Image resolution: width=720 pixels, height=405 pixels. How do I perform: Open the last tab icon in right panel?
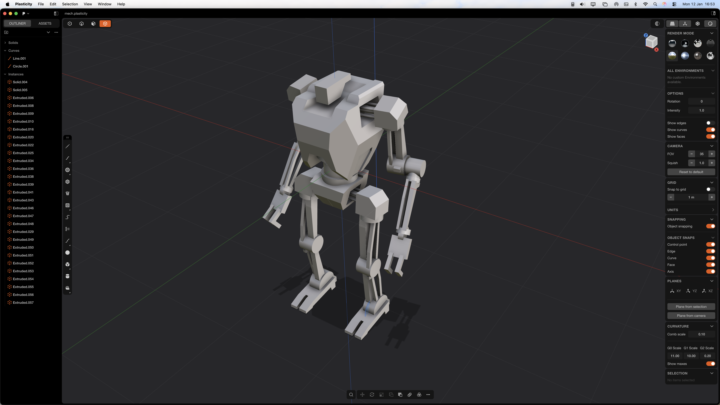pos(710,23)
